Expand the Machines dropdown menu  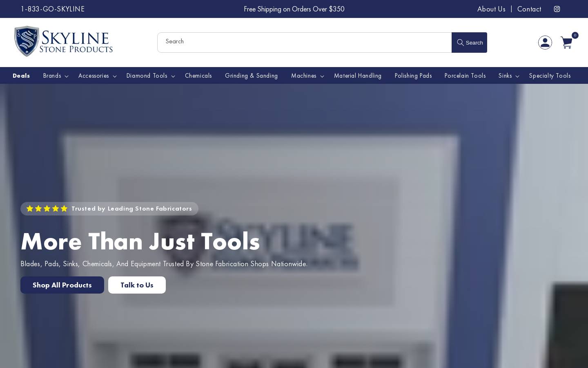[x=307, y=76]
